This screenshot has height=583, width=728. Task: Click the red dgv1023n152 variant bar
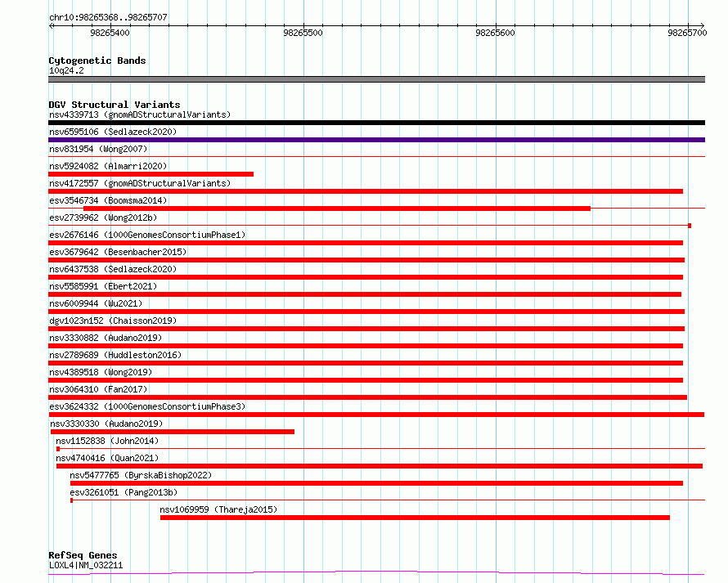[x=366, y=329]
